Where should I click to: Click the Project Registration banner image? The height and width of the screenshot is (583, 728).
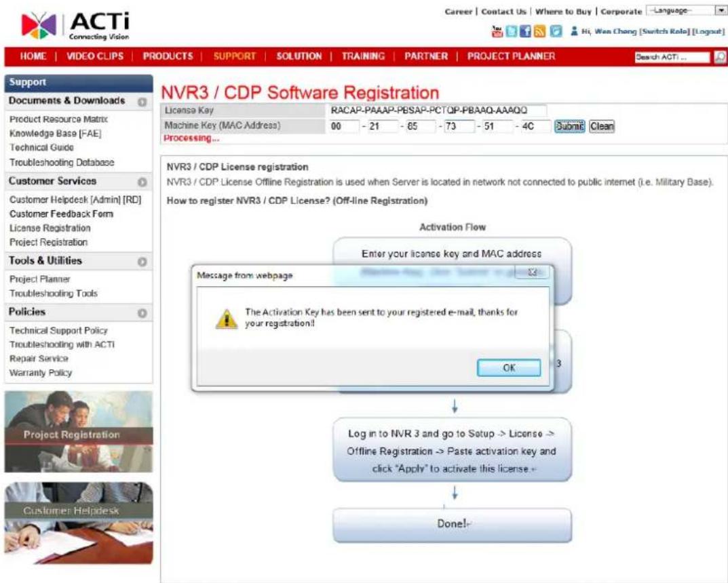79,432
